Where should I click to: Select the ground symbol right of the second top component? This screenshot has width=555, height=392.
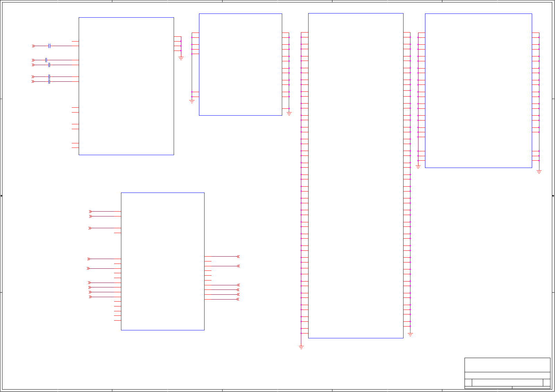click(x=289, y=113)
